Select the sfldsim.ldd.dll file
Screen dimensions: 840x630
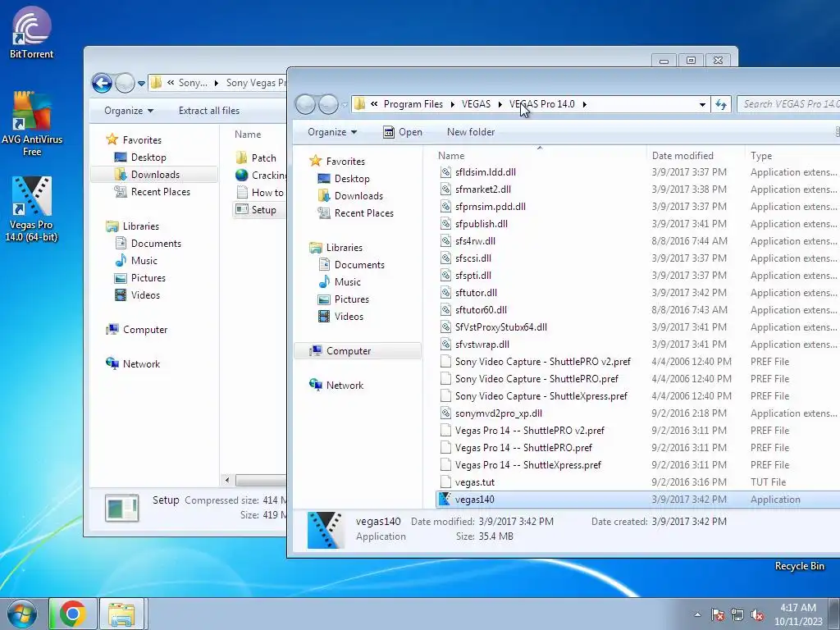485,172
